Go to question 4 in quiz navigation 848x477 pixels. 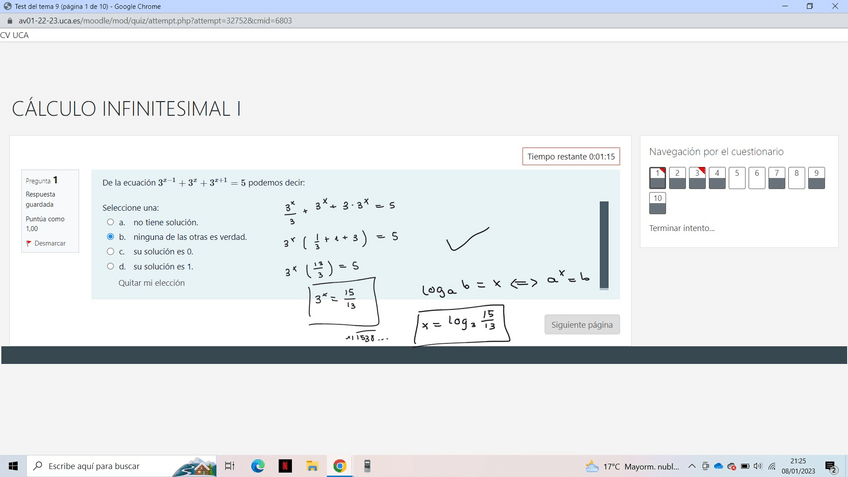click(x=717, y=178)
